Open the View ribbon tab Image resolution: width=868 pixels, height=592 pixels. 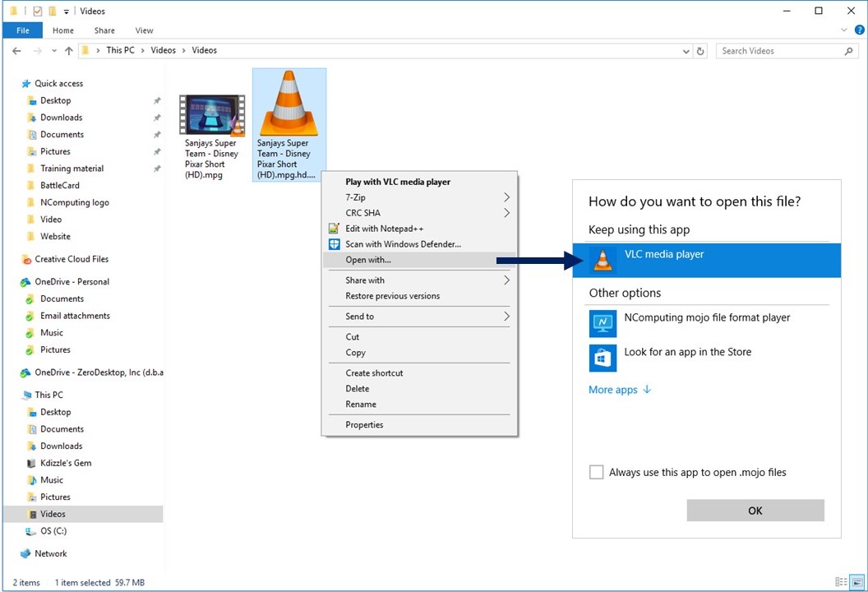click(144, 30)
